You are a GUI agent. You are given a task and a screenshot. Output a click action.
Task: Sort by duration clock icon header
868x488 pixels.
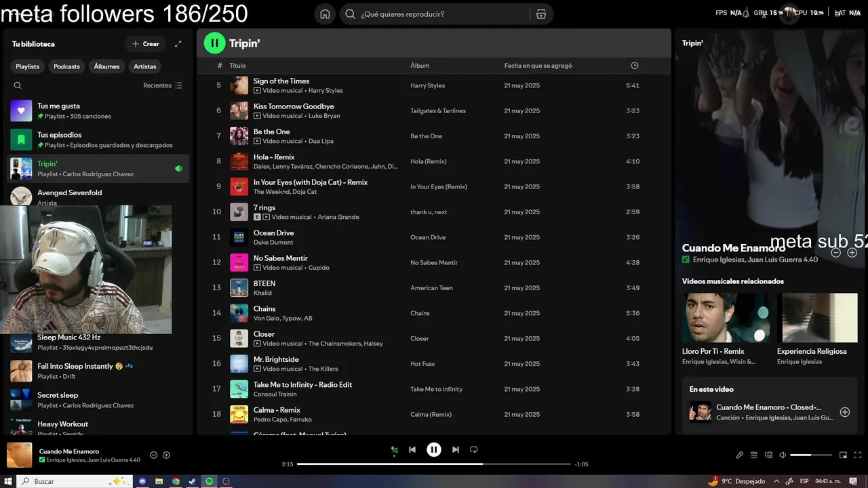pyautogui.click(x=635, y=66)
